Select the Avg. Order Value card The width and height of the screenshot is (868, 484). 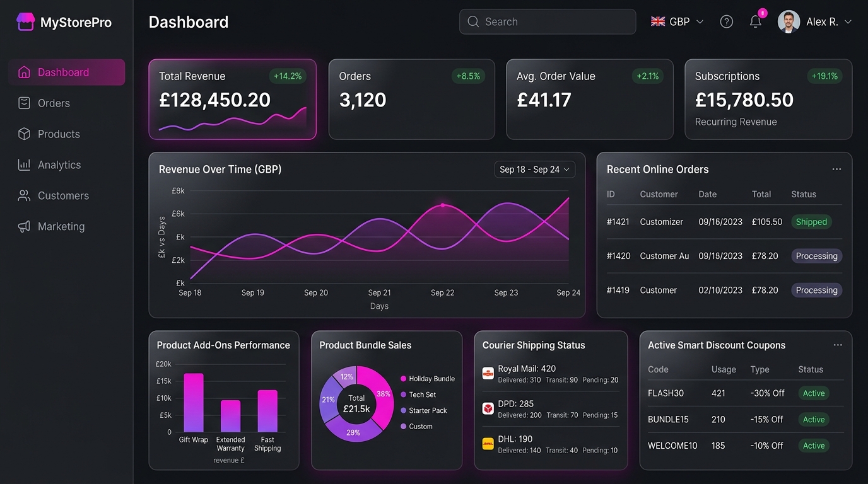(x=590, y=99)
